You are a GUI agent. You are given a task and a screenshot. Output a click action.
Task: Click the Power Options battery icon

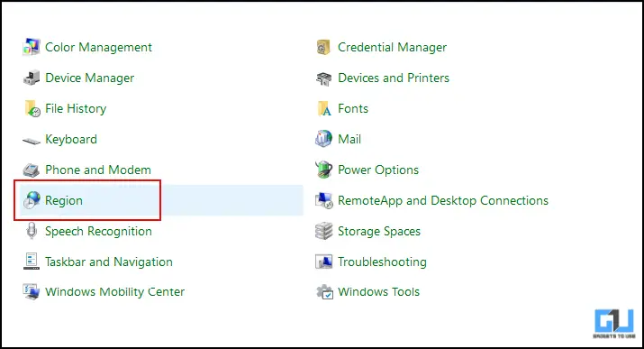pos(324,170)
